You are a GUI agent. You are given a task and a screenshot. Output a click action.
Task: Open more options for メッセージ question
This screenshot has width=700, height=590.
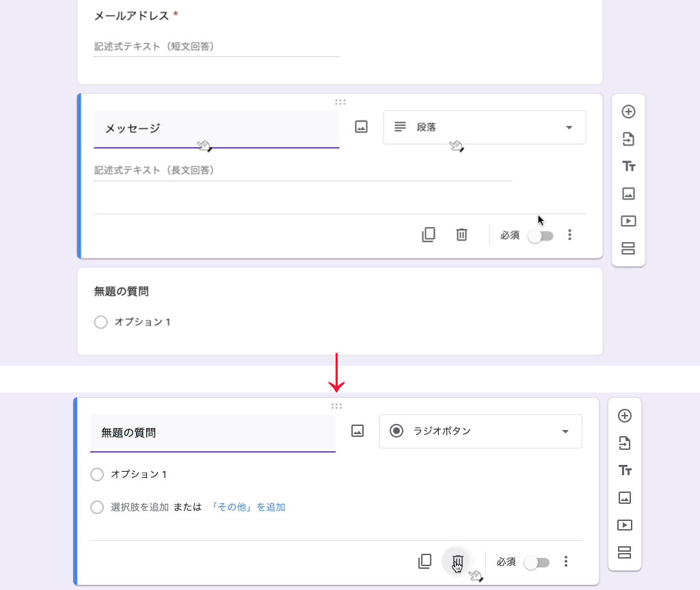569,235
